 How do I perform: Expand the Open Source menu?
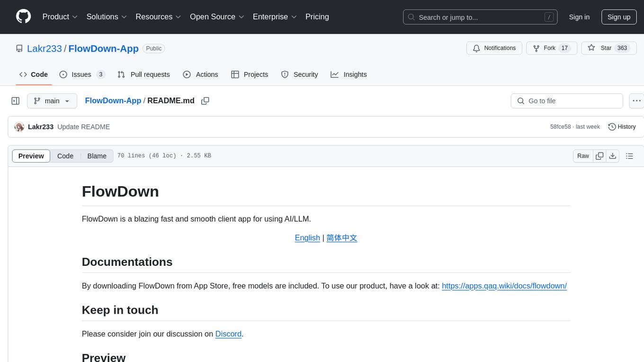pos(217,17)
